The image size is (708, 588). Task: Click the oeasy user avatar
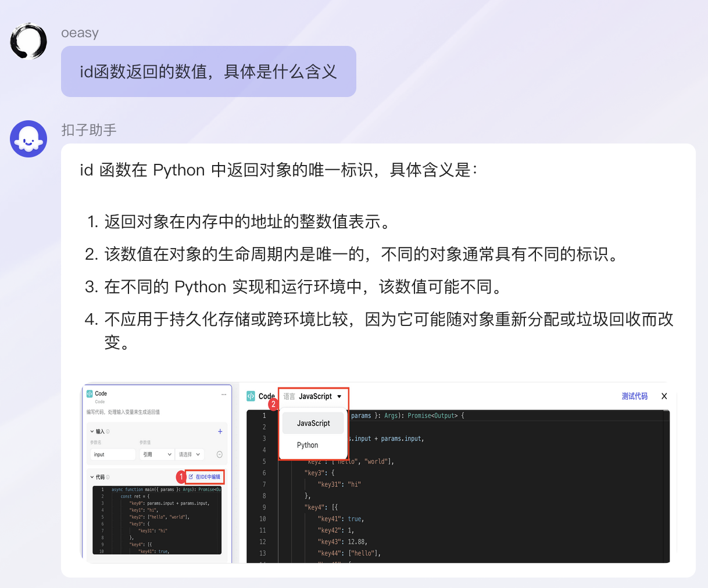[x=28, y=41]
